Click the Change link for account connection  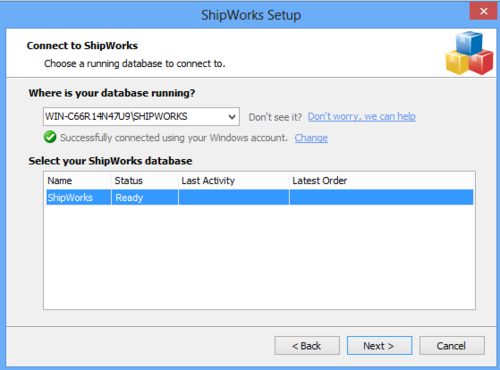click(311, 138)
